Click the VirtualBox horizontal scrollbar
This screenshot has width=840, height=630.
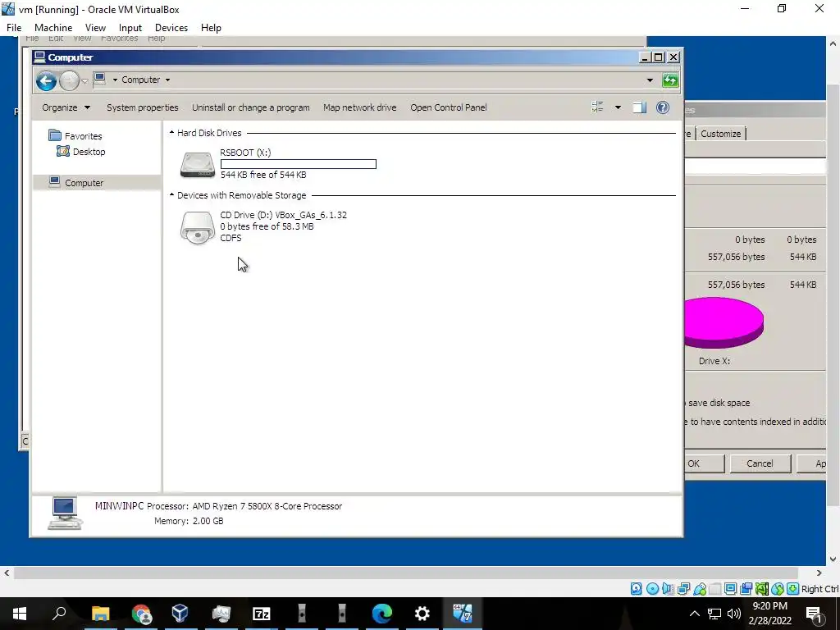[406, 573]
